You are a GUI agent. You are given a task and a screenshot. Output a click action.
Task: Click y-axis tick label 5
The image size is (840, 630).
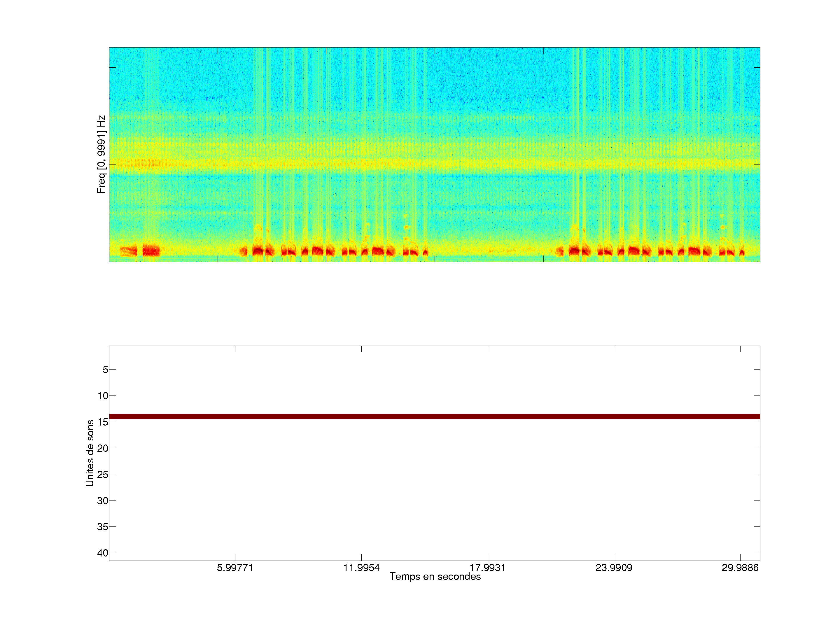point(105,370)
